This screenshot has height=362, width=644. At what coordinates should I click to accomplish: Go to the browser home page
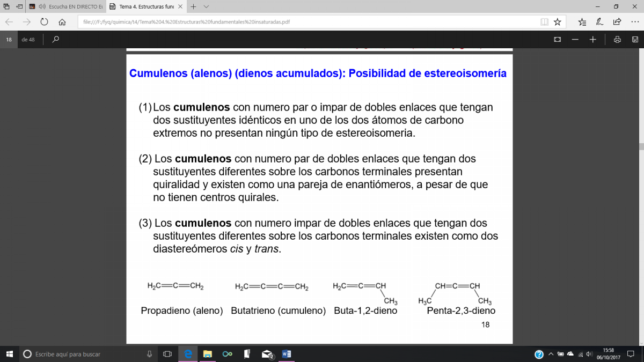coord(62,22)
